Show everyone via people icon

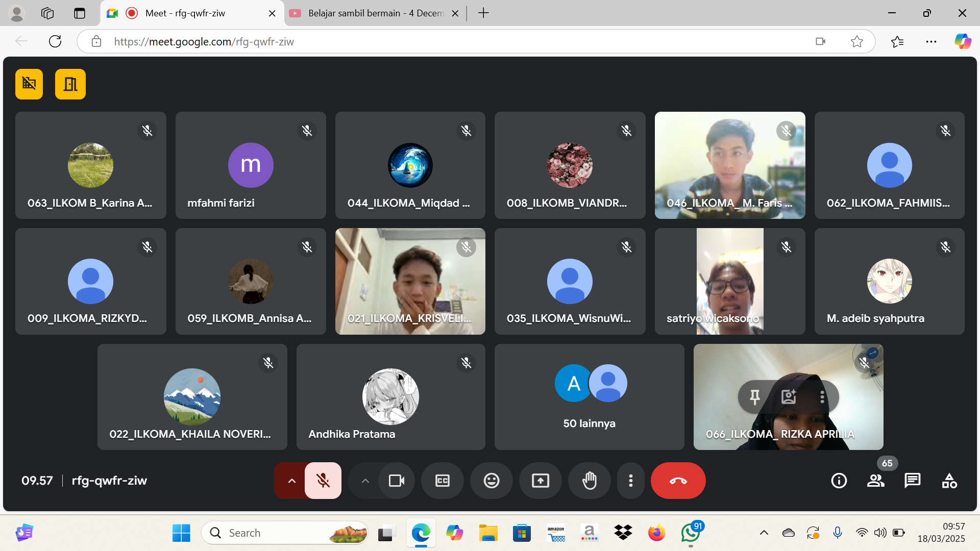point(875,481)
